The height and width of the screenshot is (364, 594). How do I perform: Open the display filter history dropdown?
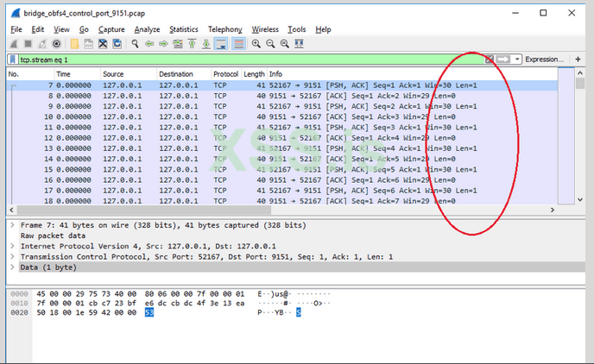[x=516, y=60]
